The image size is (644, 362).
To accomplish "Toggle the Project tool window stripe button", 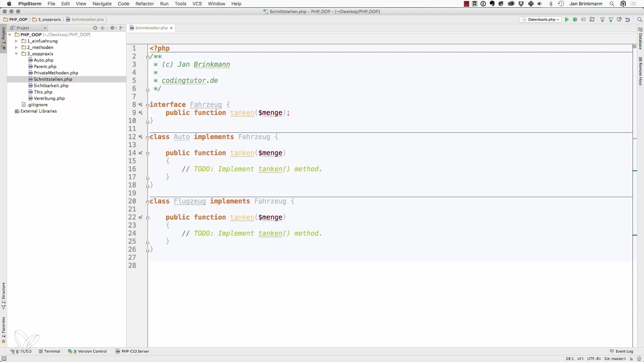I will (3, 38).
